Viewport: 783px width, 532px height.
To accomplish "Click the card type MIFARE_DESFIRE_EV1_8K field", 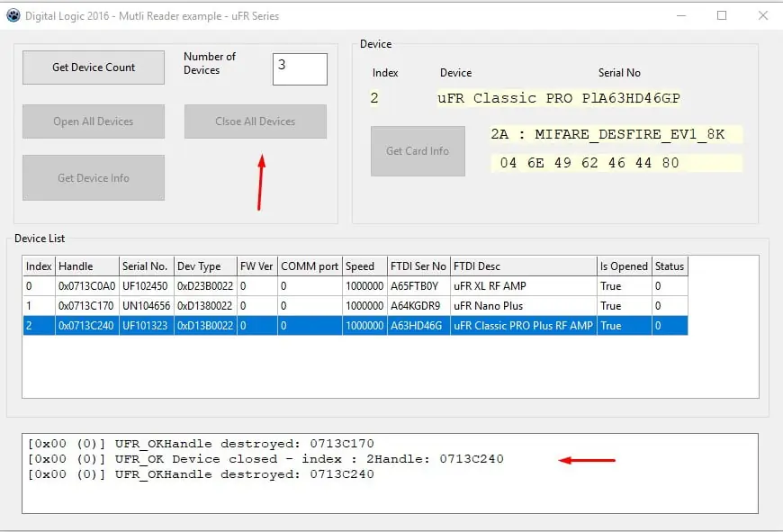I will 616,134.
